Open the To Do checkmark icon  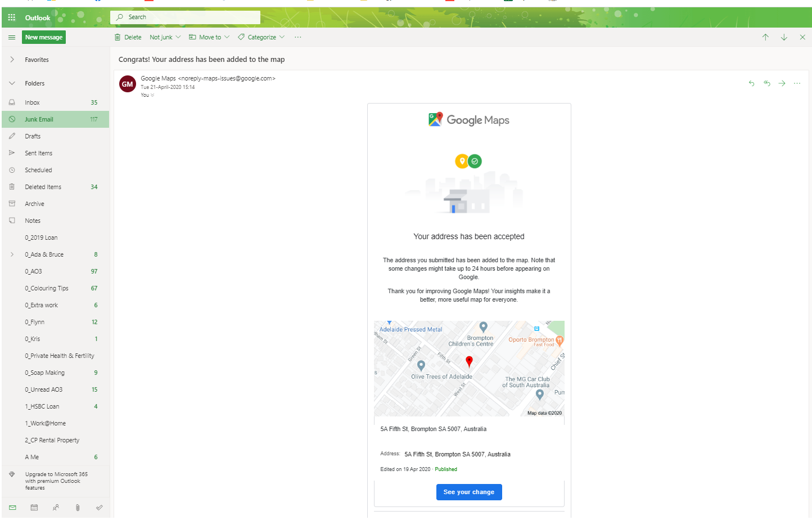tap(99, 508)
